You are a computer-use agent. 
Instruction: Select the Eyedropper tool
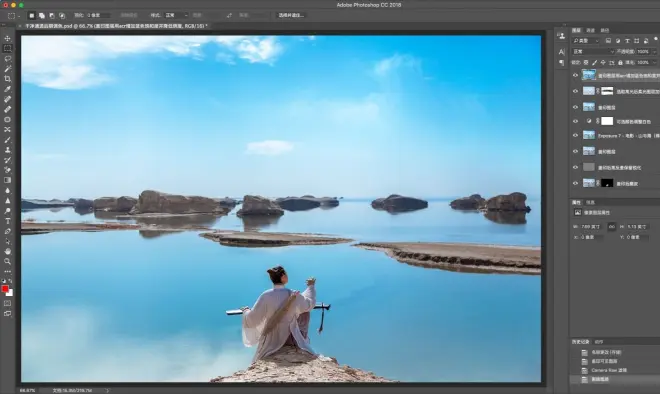[x=7, y=89]
